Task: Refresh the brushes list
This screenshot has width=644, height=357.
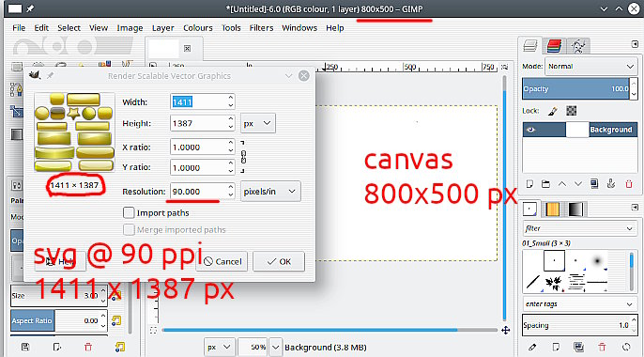Action: pyautogui.click(x=626, y=348)
